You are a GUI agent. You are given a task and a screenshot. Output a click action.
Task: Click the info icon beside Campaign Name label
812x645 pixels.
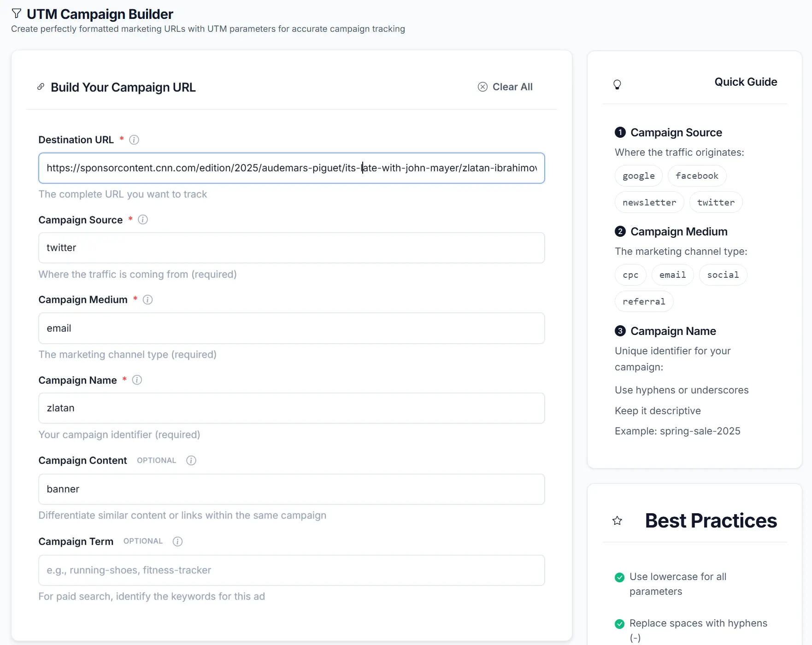(x=137, y=380)
